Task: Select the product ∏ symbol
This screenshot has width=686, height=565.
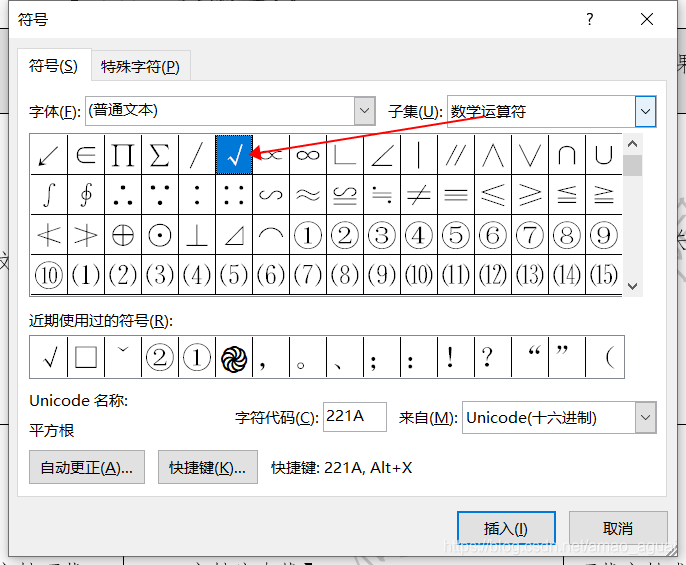Action: [123, 154]
